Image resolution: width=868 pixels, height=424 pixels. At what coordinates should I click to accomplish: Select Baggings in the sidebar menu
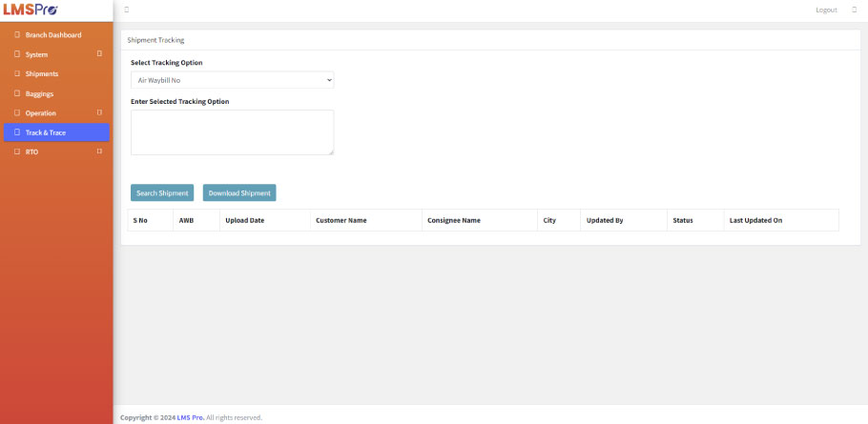39,93
